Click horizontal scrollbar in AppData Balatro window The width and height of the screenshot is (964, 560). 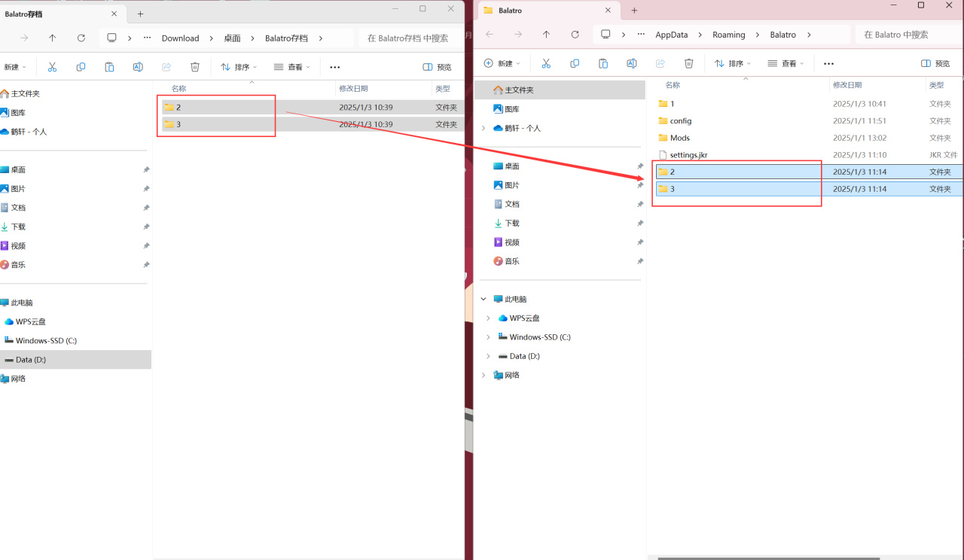click(768, 558)
